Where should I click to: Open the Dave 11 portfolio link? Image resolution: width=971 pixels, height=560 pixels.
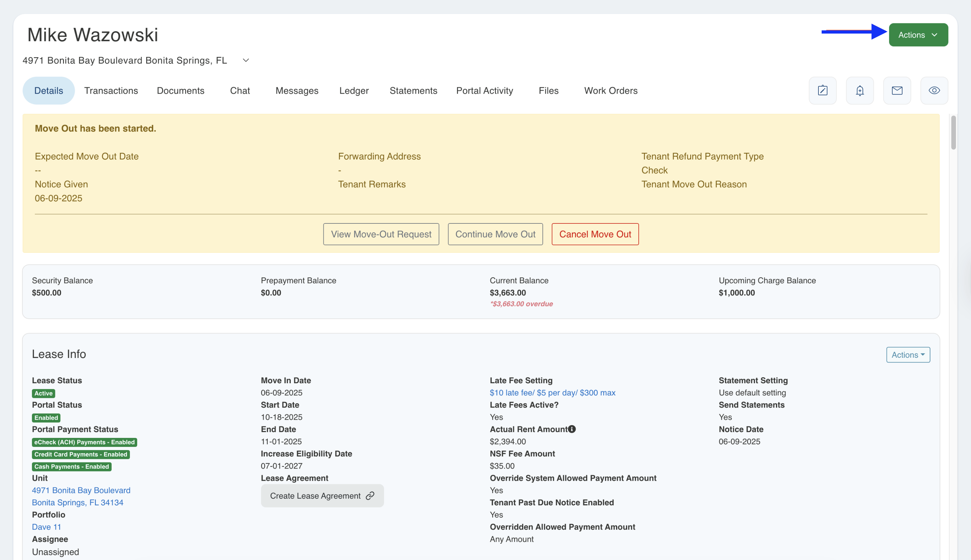click(46, 527)
